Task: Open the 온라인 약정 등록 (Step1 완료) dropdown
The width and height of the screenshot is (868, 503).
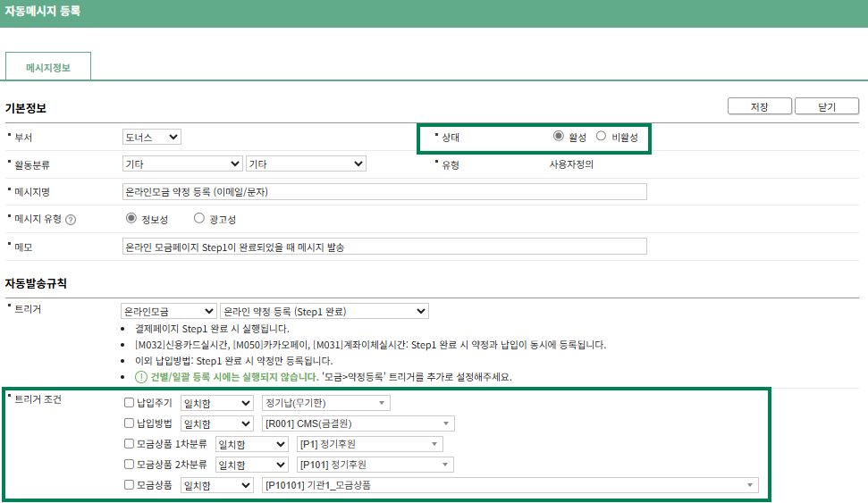Action: pos(324,311)
